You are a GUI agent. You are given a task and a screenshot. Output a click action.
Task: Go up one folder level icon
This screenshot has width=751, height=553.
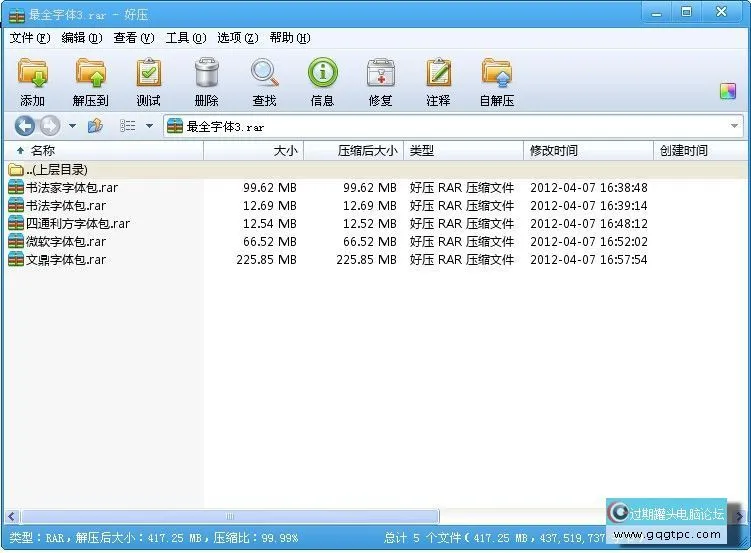(95, 126)
